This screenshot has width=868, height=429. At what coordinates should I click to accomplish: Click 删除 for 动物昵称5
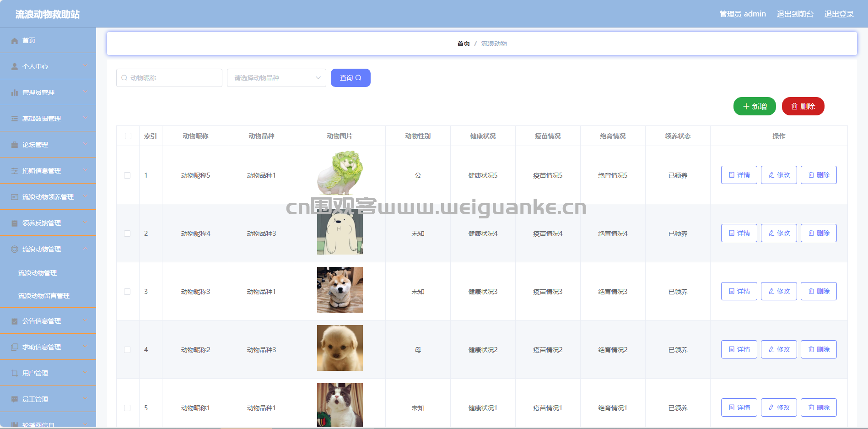pos(819,175)
